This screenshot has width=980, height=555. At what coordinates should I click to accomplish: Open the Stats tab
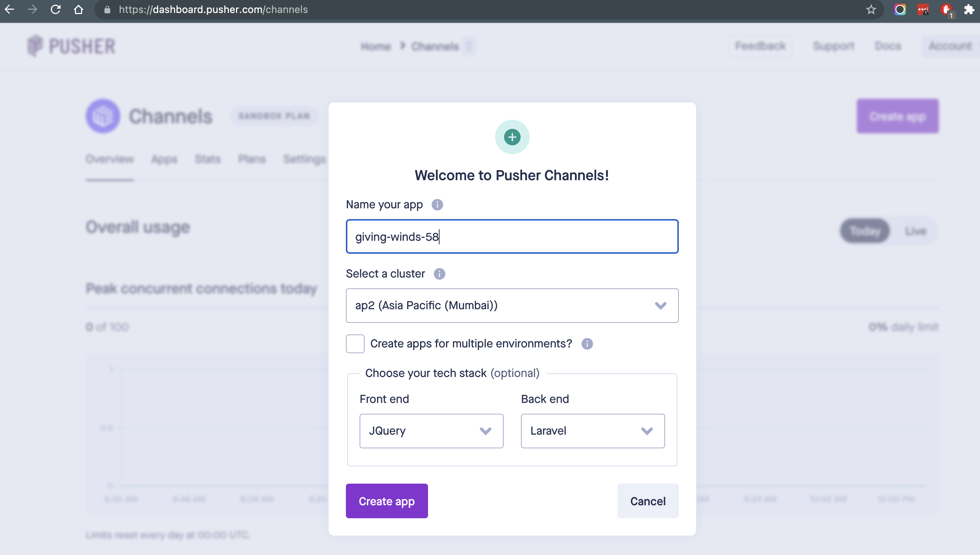click(208, 159)
